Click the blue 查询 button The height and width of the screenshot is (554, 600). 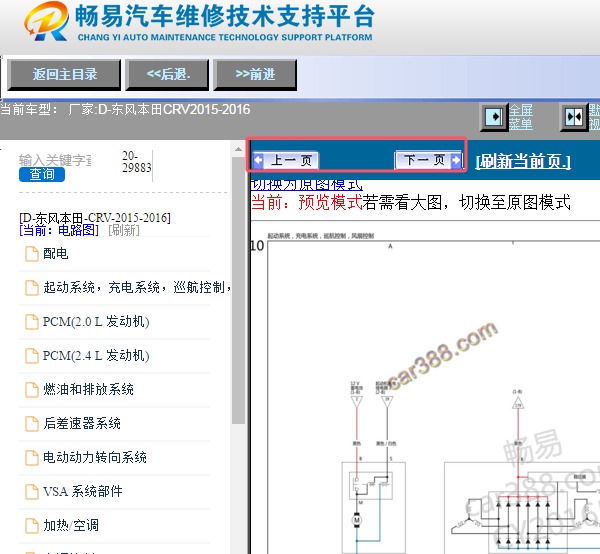pos(42,174)
